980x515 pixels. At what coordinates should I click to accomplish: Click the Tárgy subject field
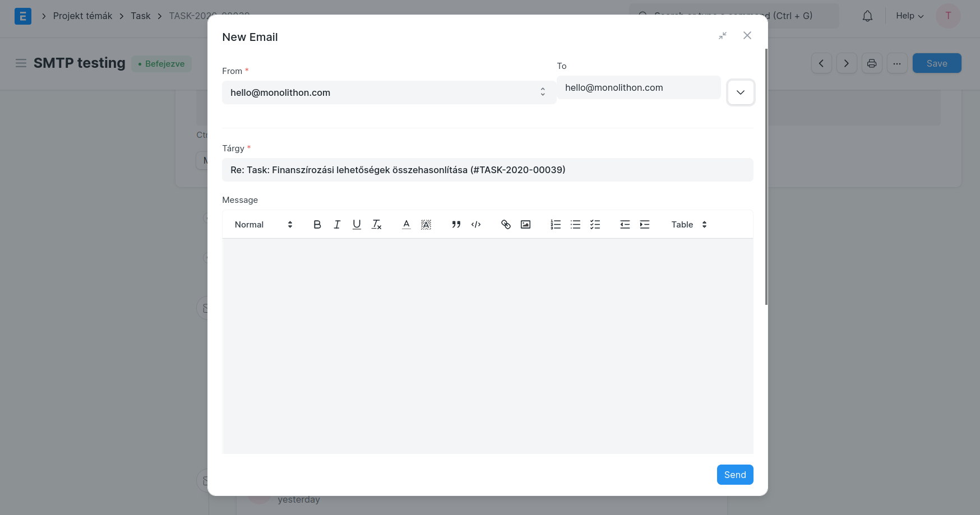487,170
